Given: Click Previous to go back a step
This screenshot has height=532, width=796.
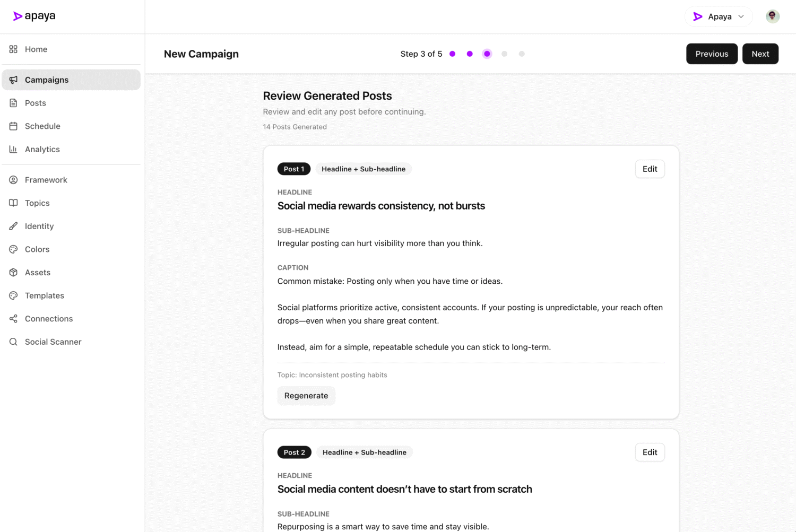Looking at the screenshot, I should click(x=712, y=54).
